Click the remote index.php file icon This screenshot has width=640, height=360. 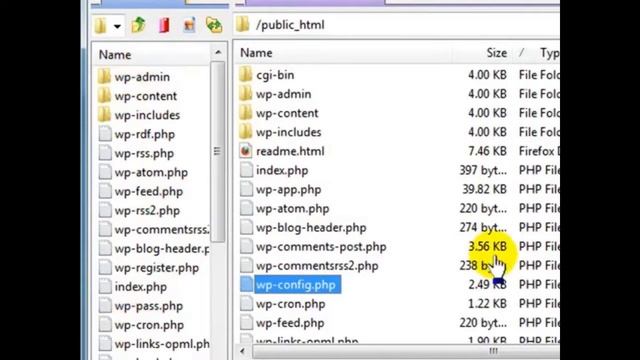[x=246, y=170]
